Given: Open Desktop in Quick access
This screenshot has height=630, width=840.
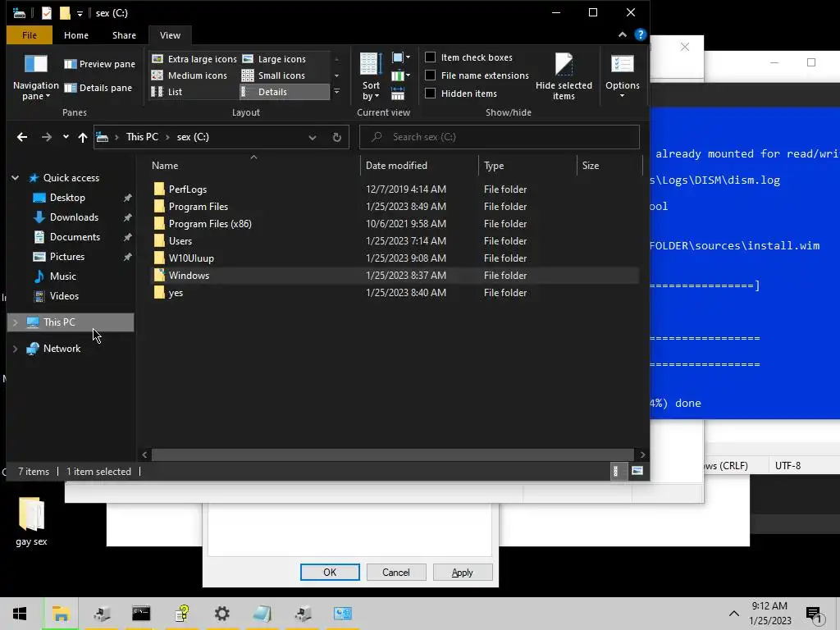Looking at the screenshot, I should (x=67, y=198).
